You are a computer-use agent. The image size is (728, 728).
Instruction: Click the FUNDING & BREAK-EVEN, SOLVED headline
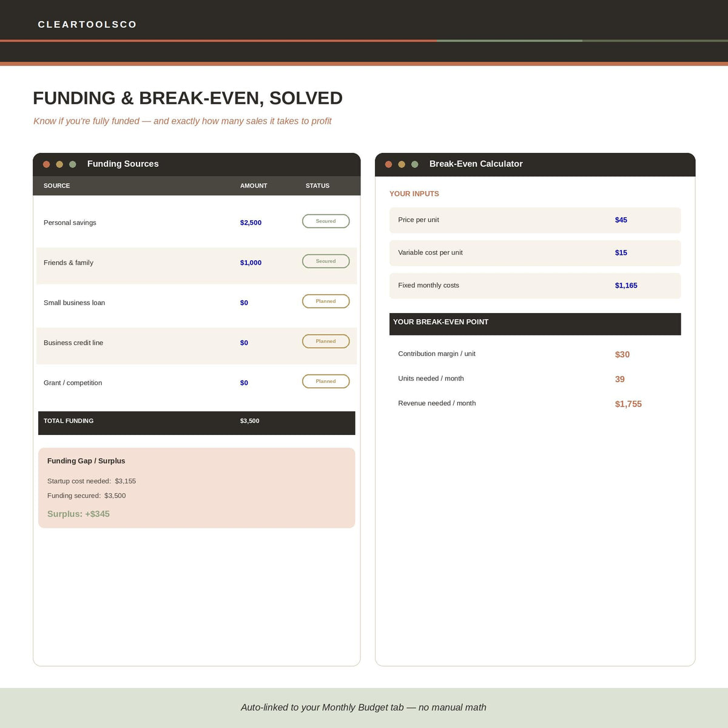pos(187,98)
